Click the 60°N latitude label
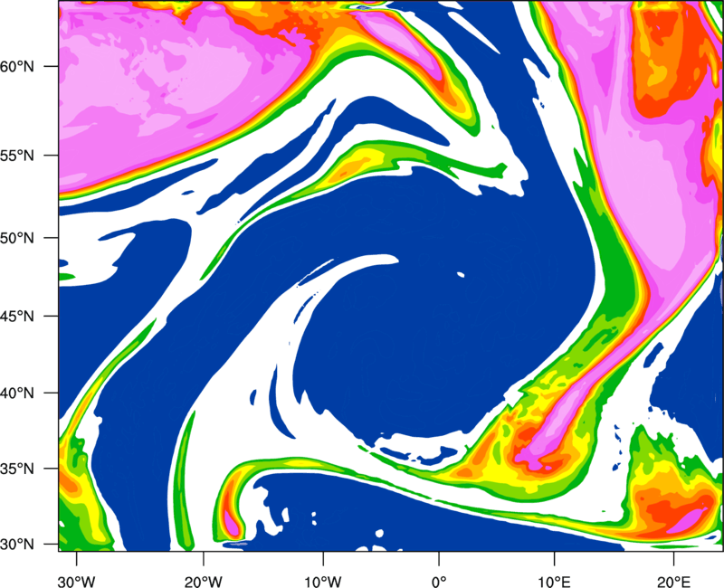 (x=17, y=67)
